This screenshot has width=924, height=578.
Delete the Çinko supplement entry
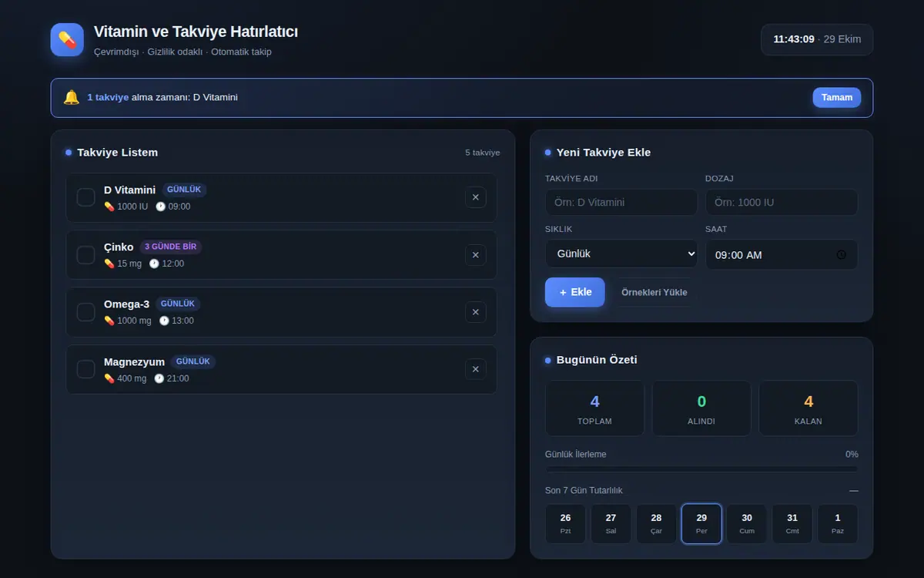coord(475,255)
